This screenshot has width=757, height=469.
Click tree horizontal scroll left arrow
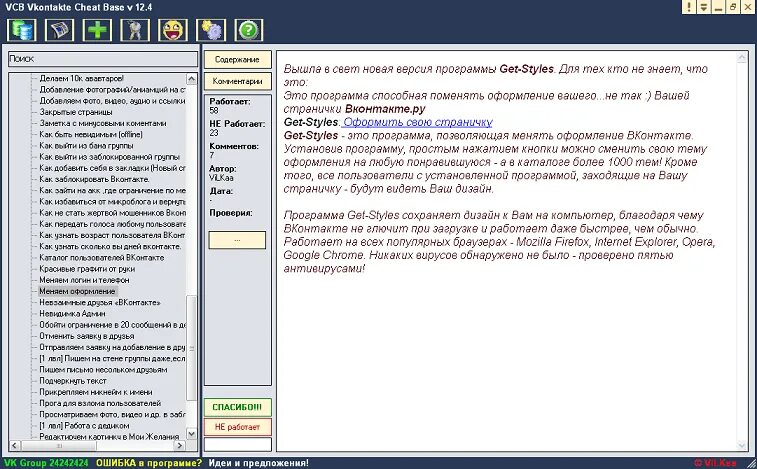coord(14,445)
